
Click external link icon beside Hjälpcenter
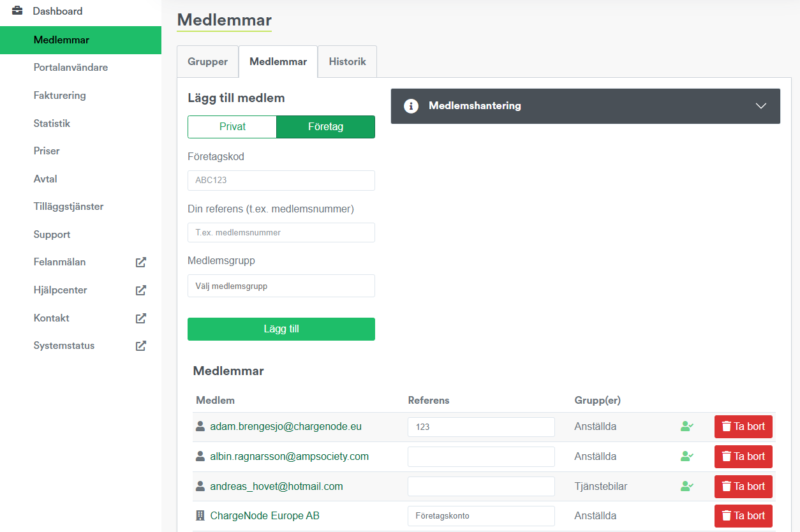tap(141, 290)
